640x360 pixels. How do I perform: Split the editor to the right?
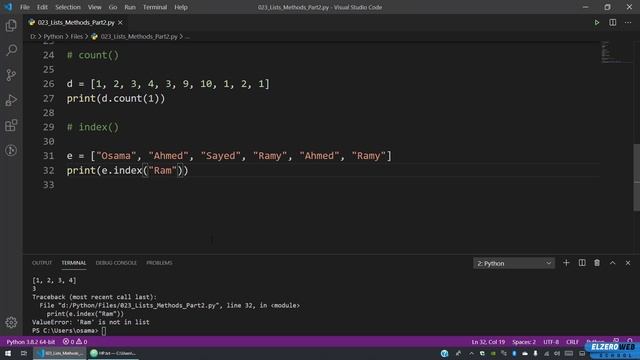(613, 22)
